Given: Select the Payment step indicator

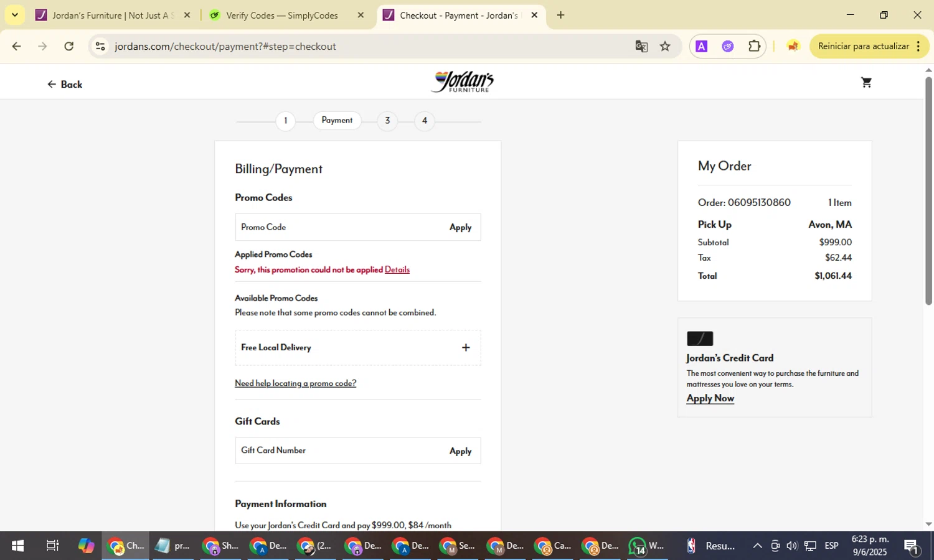Looking at the screenshot, I should pos(337,120).
